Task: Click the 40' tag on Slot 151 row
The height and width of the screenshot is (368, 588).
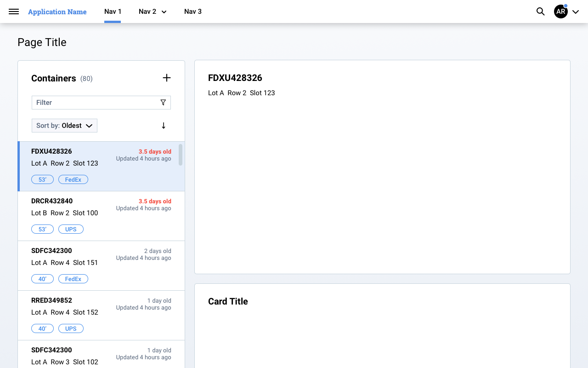Action: coord(42,279)
